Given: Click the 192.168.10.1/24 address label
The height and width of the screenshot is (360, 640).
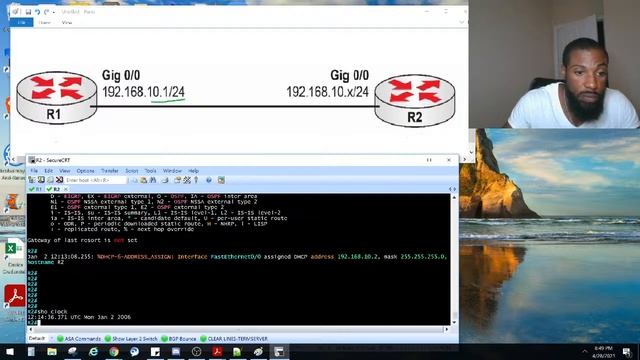Looking at the screenshot, I should point(143,92).
